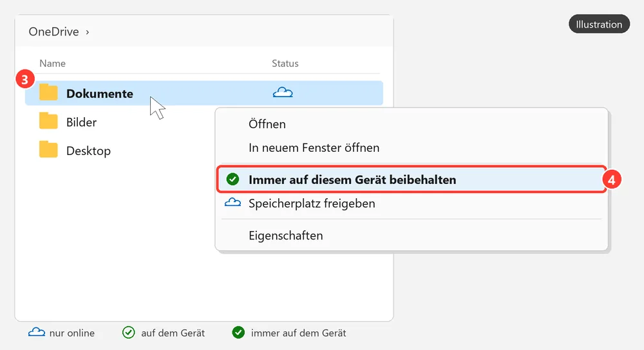The image size is (644, 350).
Task: Click cloud icon beside Speicherplatz freigeben
Action: 233,202
